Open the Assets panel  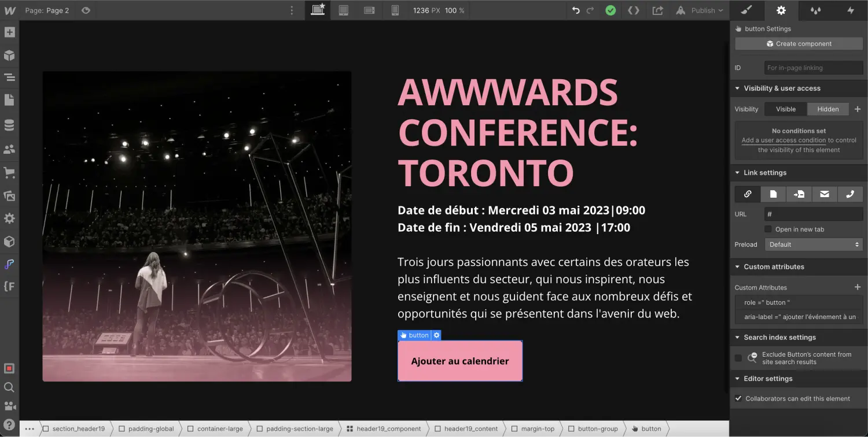[9, 196]
